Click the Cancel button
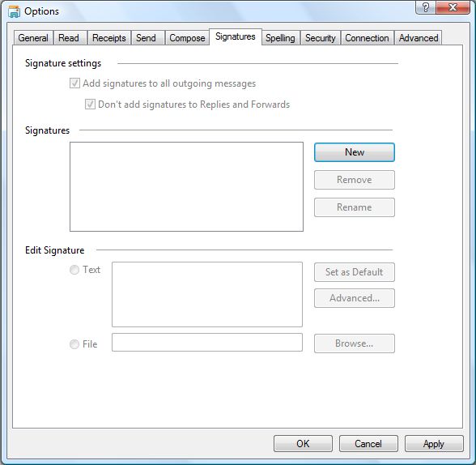 368,444
